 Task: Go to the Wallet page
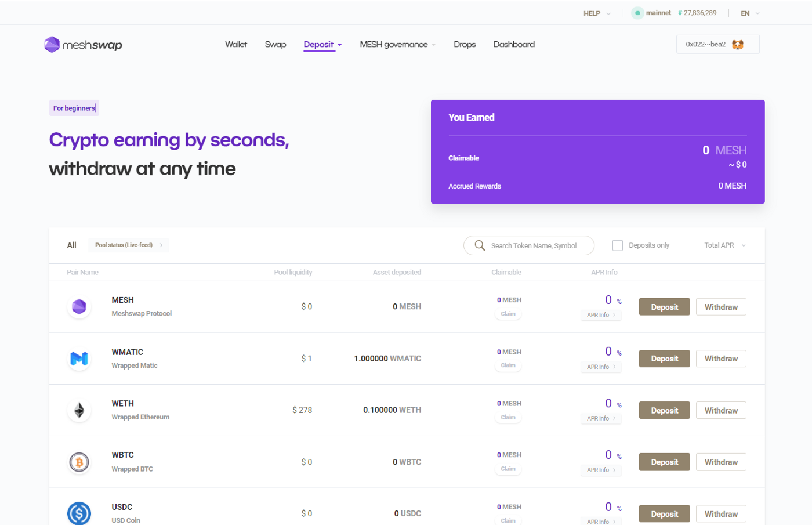point(236,45)
